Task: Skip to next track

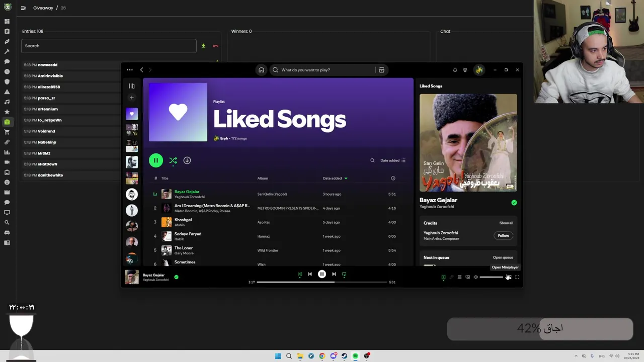Action: coord(334,274)
